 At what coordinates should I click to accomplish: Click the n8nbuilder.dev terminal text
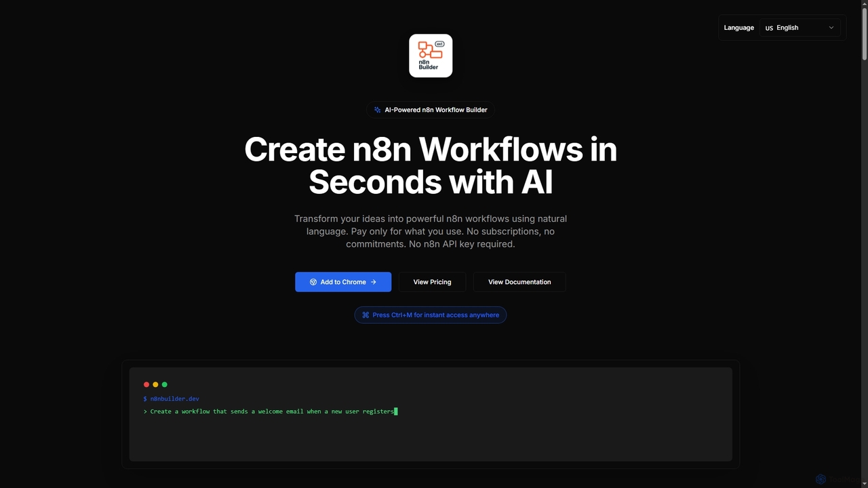coord(174,399)
